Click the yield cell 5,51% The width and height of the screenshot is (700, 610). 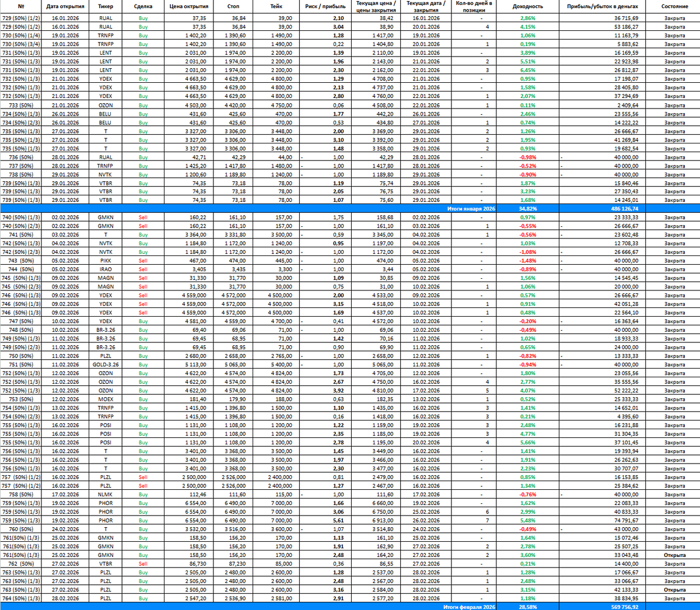click(x=527, y=61)
